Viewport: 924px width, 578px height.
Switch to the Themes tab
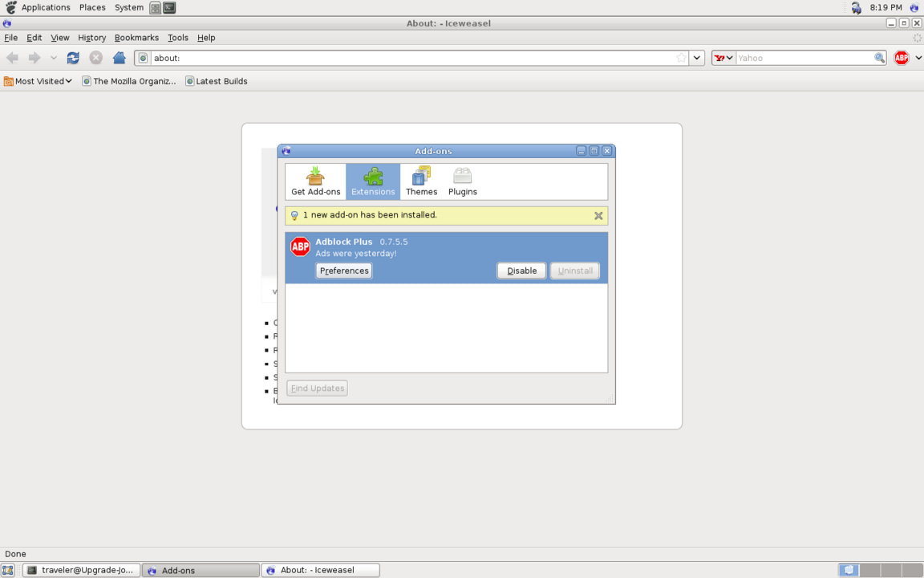click(421, 181)
